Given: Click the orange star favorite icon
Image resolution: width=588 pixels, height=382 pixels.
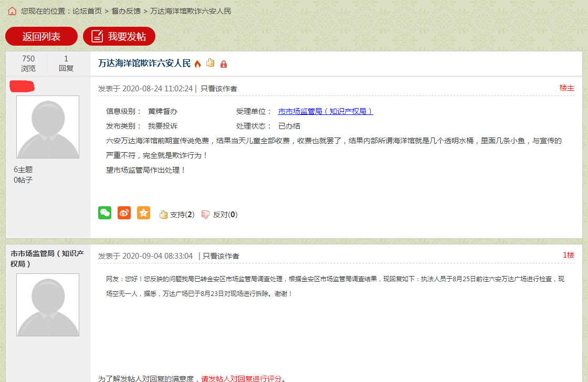Looking at the screenshot, I should (144, 213).
